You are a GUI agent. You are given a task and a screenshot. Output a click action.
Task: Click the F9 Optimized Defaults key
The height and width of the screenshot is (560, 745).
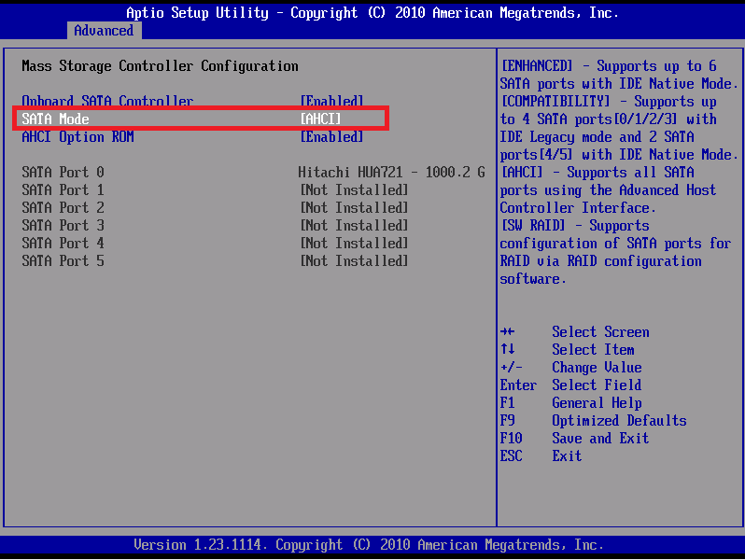508,421
